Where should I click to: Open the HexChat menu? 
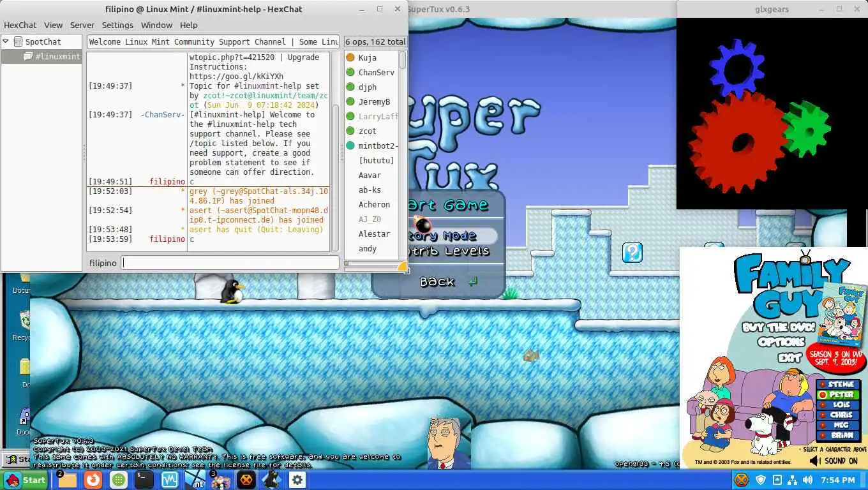(x=20, y=25)
